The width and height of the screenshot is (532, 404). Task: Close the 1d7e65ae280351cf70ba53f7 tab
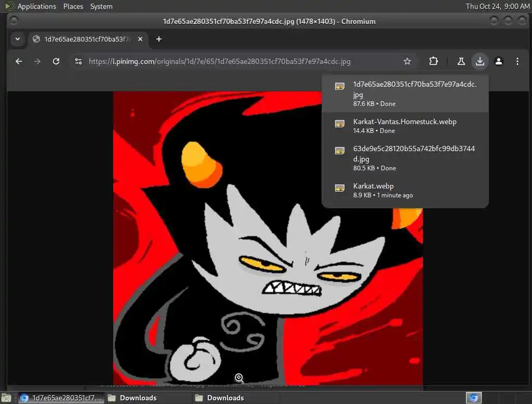tap(140, 39)
